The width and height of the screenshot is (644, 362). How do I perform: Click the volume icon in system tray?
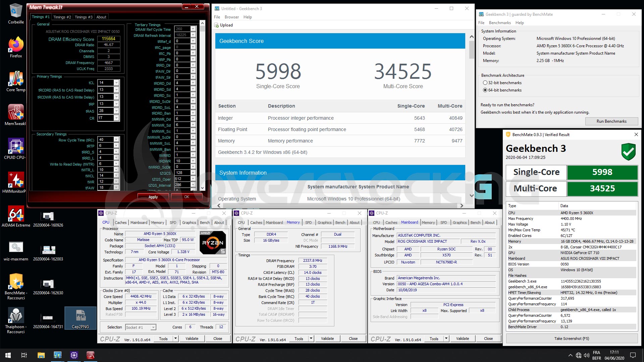pyautogui.click(x=587, y=355)
